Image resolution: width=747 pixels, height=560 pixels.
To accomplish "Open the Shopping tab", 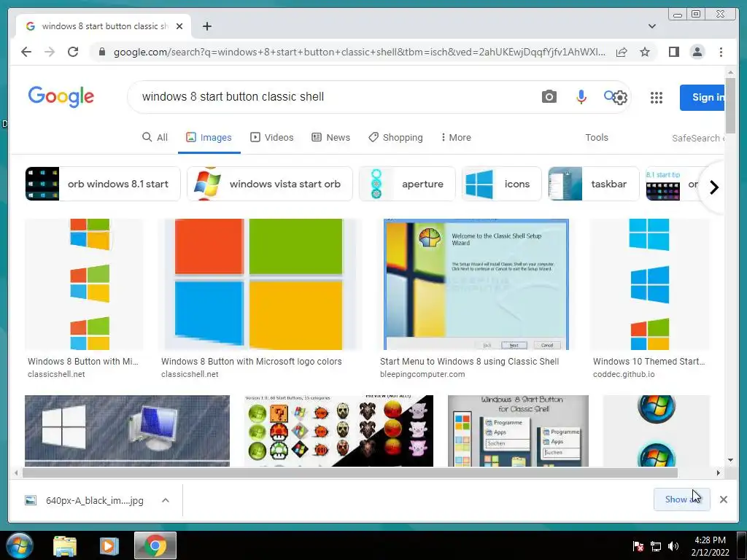I will coord(395,137).
